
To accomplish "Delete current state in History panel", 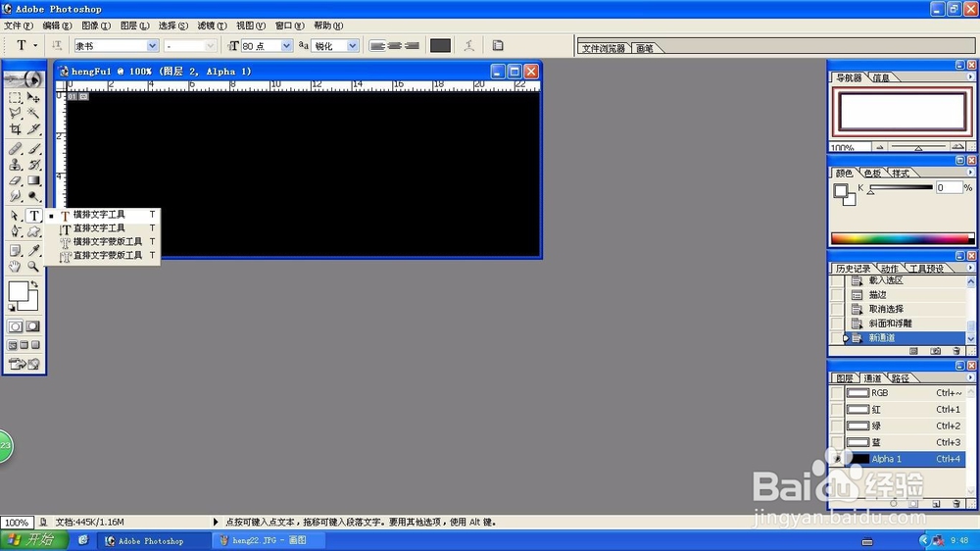I will 956,352.
